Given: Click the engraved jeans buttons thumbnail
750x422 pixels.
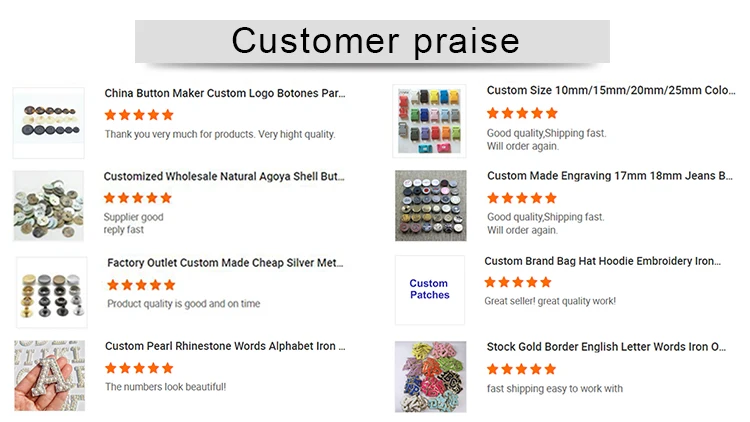Looking at the screenshot, I should [x=430, y=205].
